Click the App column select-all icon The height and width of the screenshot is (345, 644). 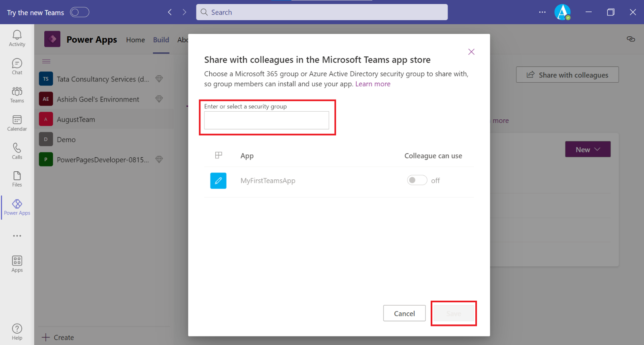coord(219,155)
